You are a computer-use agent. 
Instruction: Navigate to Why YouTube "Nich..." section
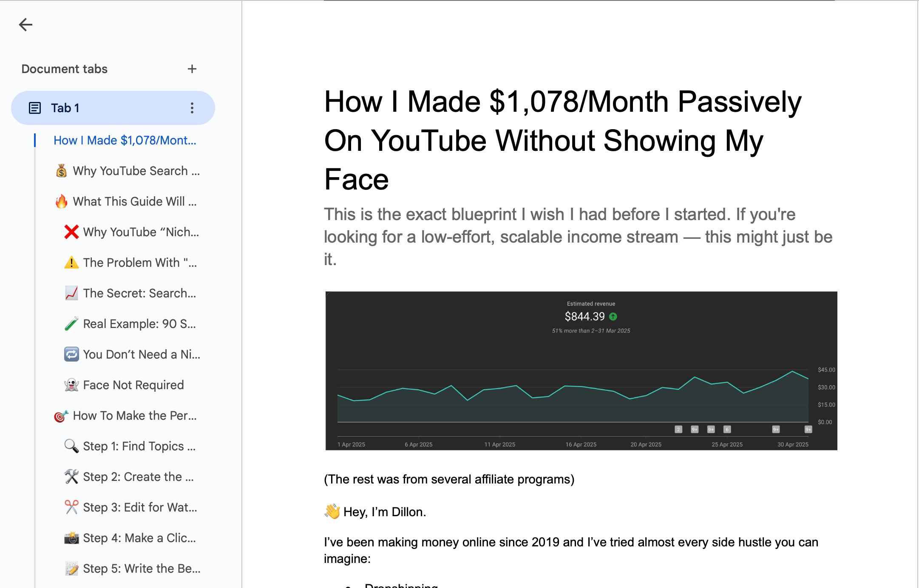pyautogui.click(x=141, y=232)
